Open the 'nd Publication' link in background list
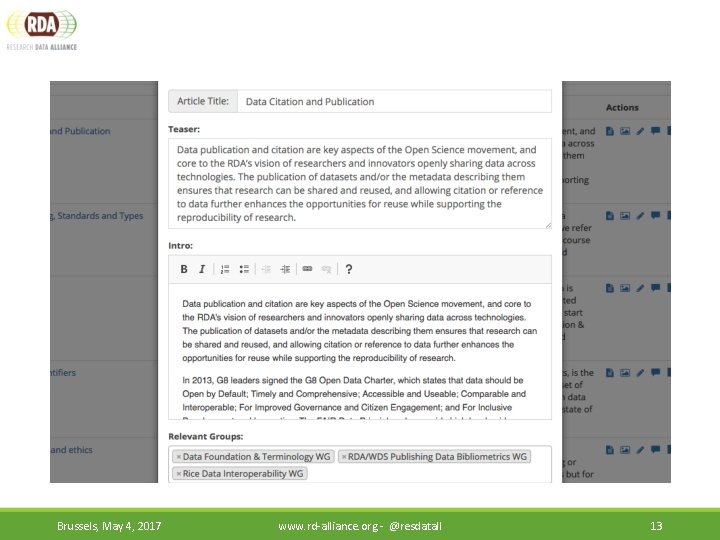The width and height of the screenshot is (720, 540). [x=80, y=131]
